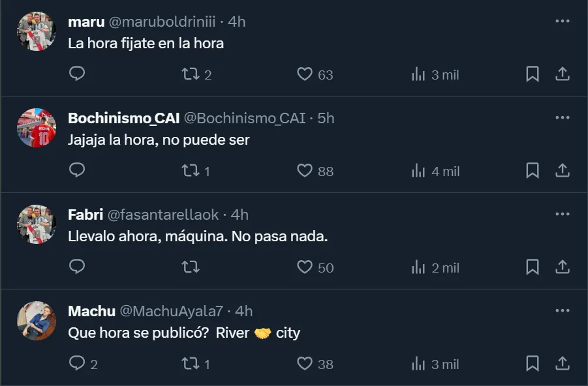Open more options on Bochinismo_CAI's tweet

[562, 118]
